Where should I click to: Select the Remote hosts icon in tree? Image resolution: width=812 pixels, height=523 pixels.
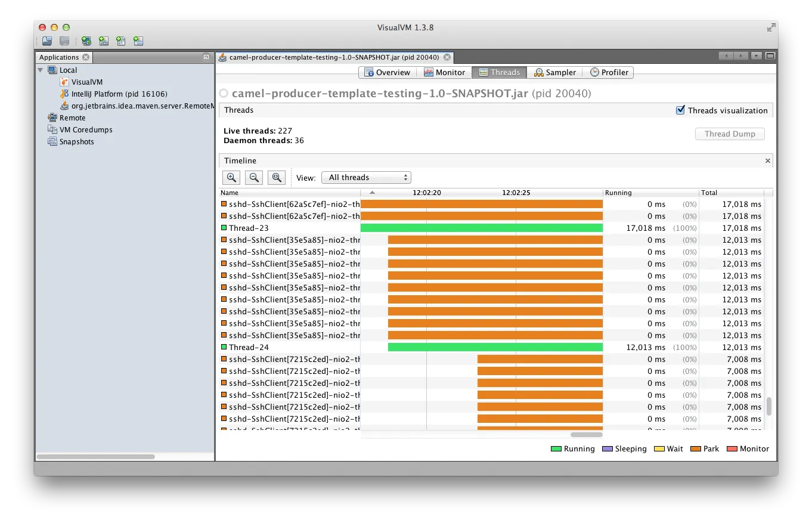[x=52, y=117]
